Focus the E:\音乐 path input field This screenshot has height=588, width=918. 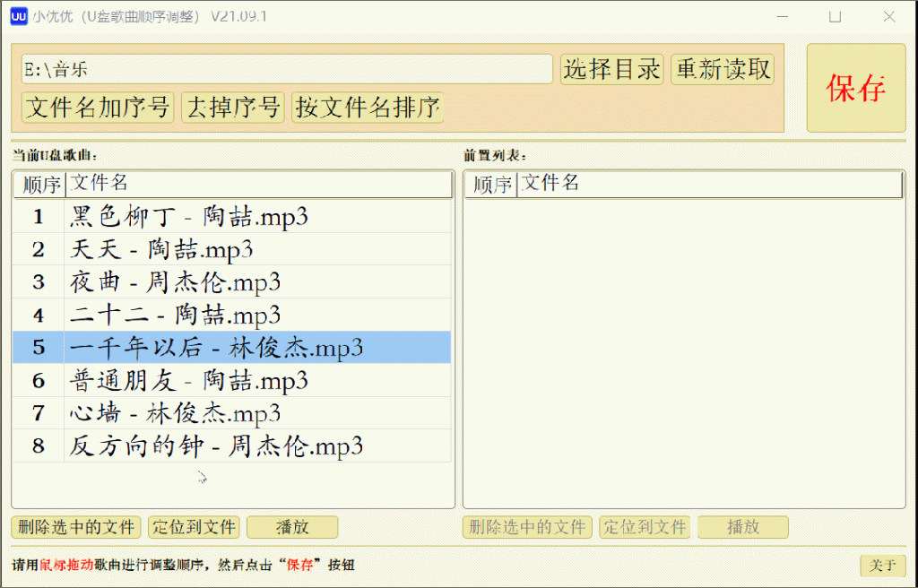coord(287,69)
